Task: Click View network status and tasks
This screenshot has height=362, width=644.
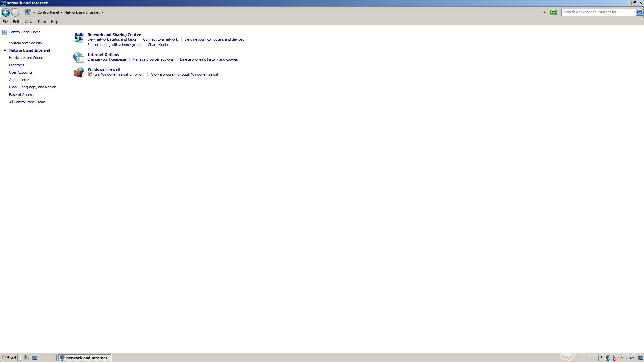Action: point(112,39)
